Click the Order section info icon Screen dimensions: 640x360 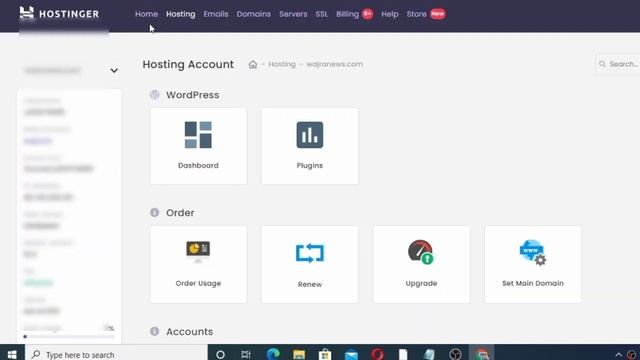pyautogui.click(x=155, y=213)
